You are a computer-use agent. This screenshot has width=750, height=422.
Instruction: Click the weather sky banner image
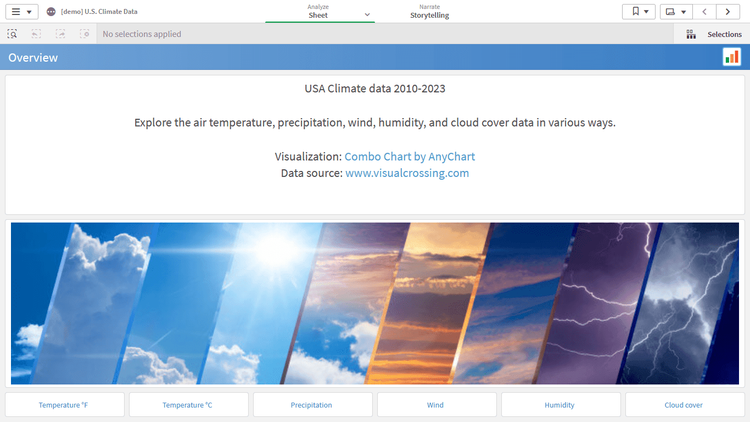point(375,303)
